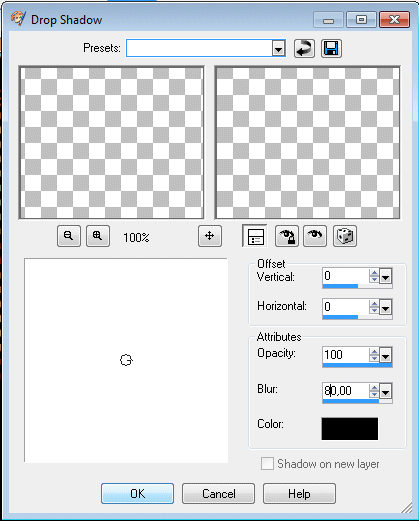Toggle the Show/Hide Previews button
Screen dimensions: 419x521
255,236
